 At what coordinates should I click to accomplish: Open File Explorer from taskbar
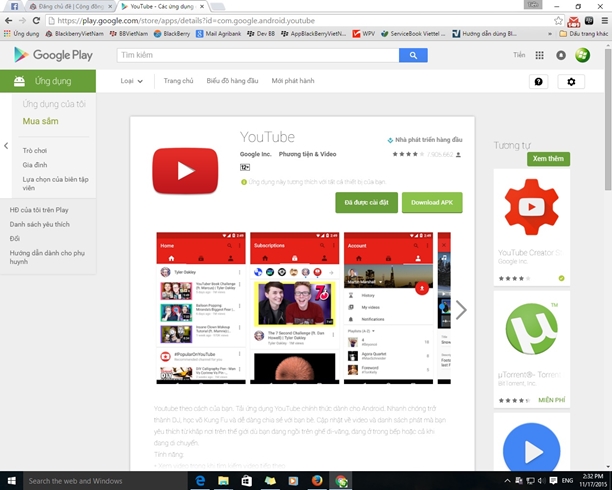[223, 481]
